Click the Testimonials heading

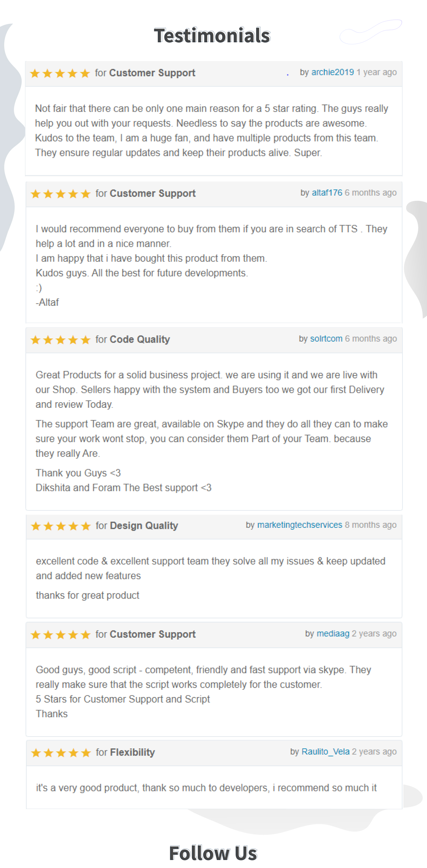(212, 36)
